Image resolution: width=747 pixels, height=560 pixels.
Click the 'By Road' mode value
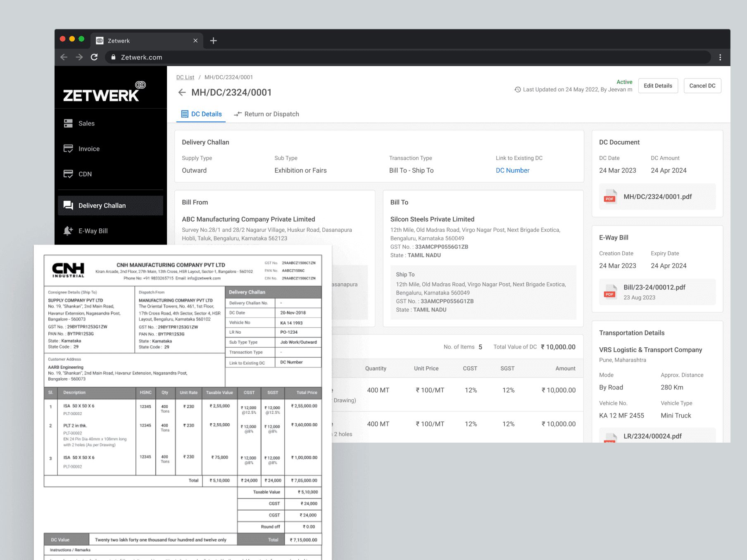(611, 387)
